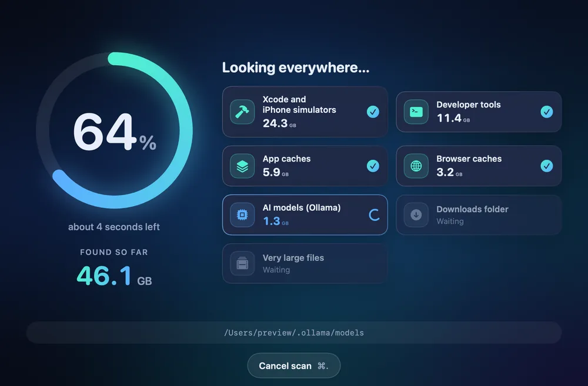Click the hammer icon for Xcode simulators

(242, 112)
